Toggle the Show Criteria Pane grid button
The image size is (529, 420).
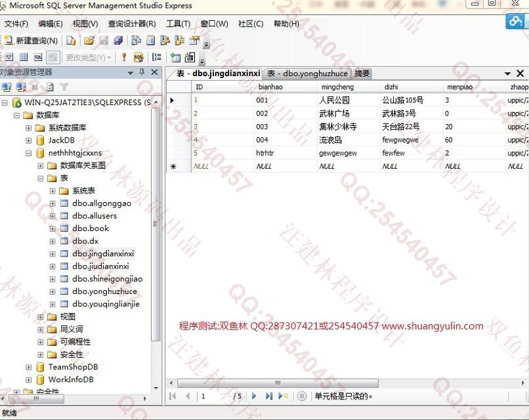click(24, 57)
